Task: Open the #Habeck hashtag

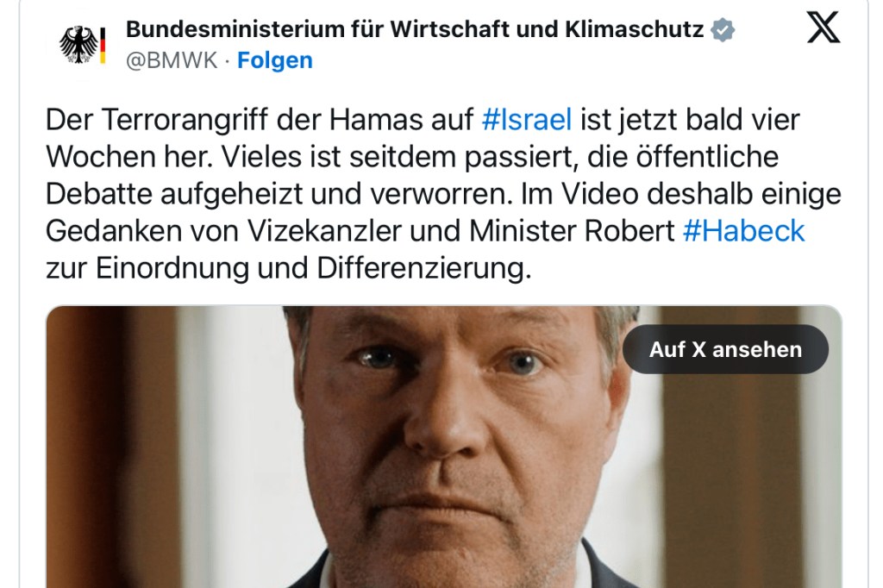Action: point(744,231)
